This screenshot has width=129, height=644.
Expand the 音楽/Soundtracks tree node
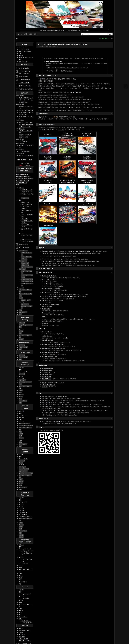tap(17, 86)
